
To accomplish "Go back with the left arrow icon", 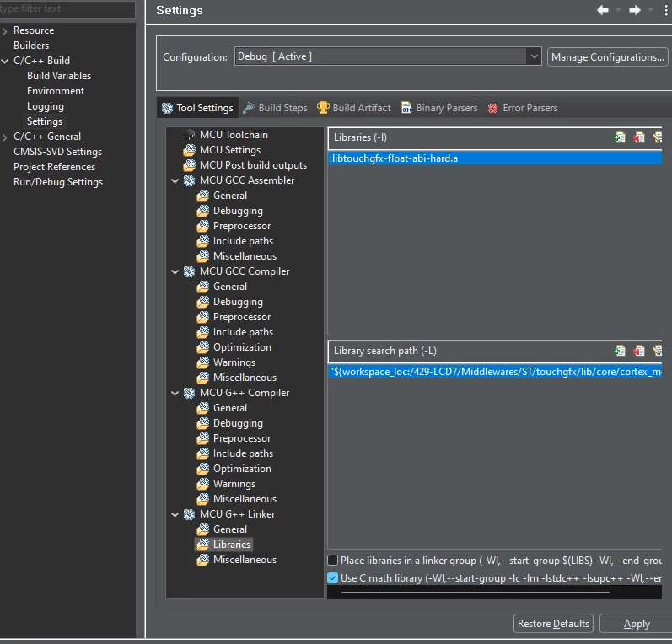I will (x=603, y=10).
